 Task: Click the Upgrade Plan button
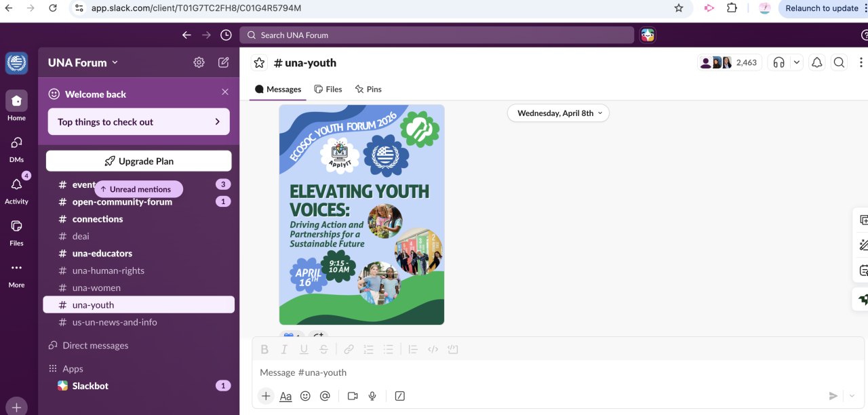(139, 161)
